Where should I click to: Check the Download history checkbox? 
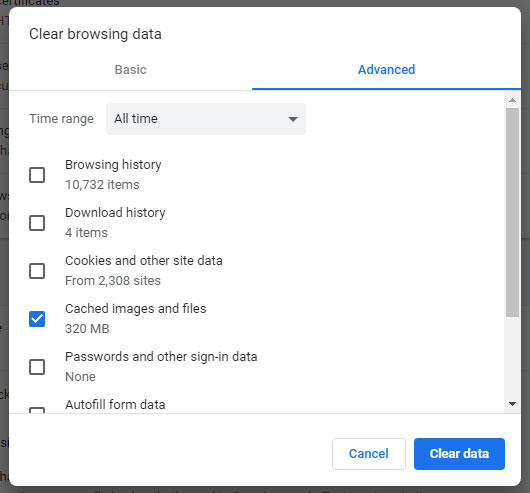pyautogui.click(x=37, y=223)
